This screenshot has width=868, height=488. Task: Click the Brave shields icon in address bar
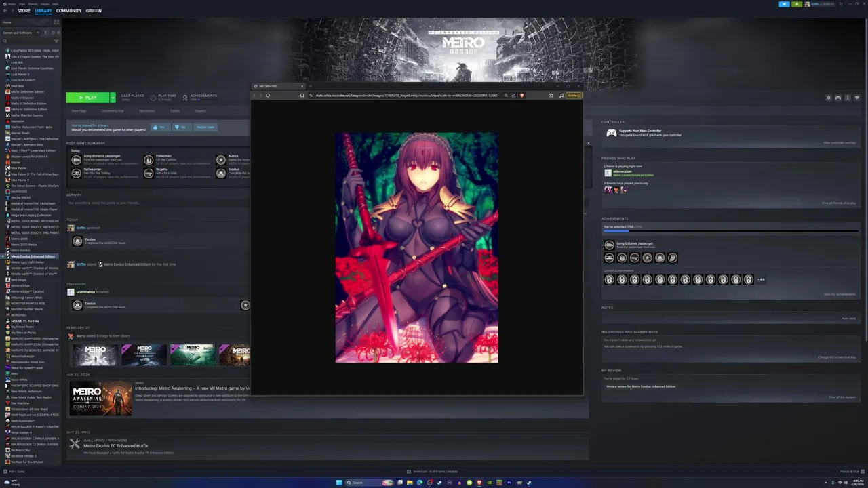pyautogui.click(x=522, y=96)
